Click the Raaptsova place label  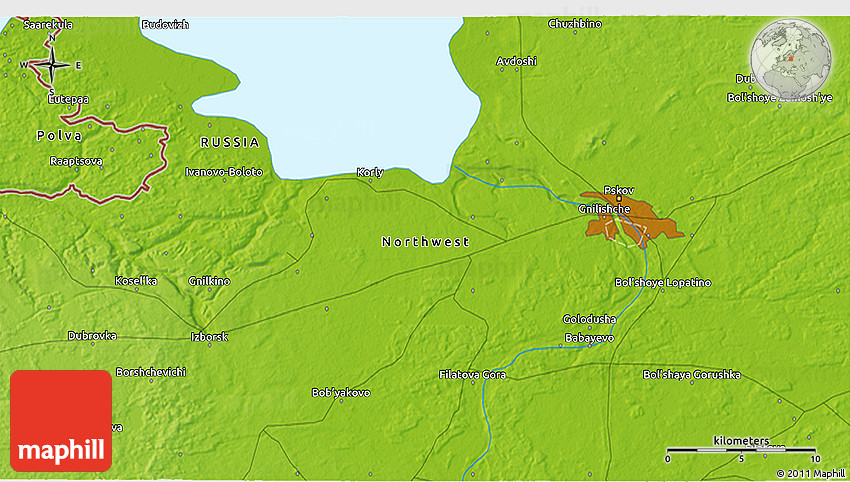pos(76,160)
